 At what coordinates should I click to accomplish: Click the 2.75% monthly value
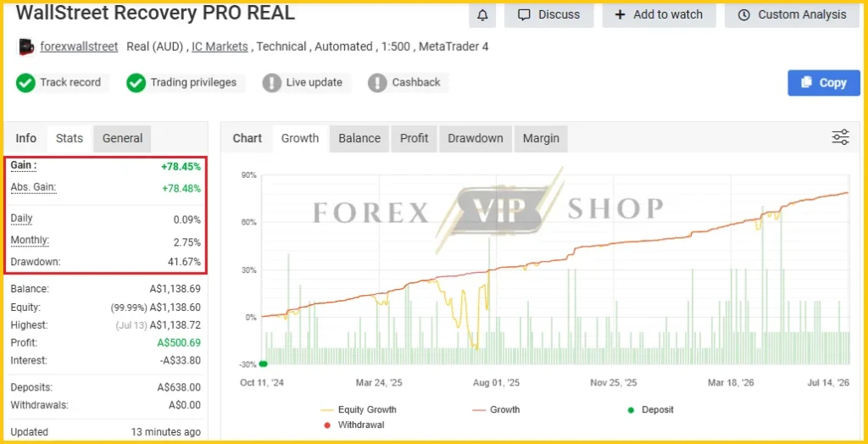(x=189, y=242)
